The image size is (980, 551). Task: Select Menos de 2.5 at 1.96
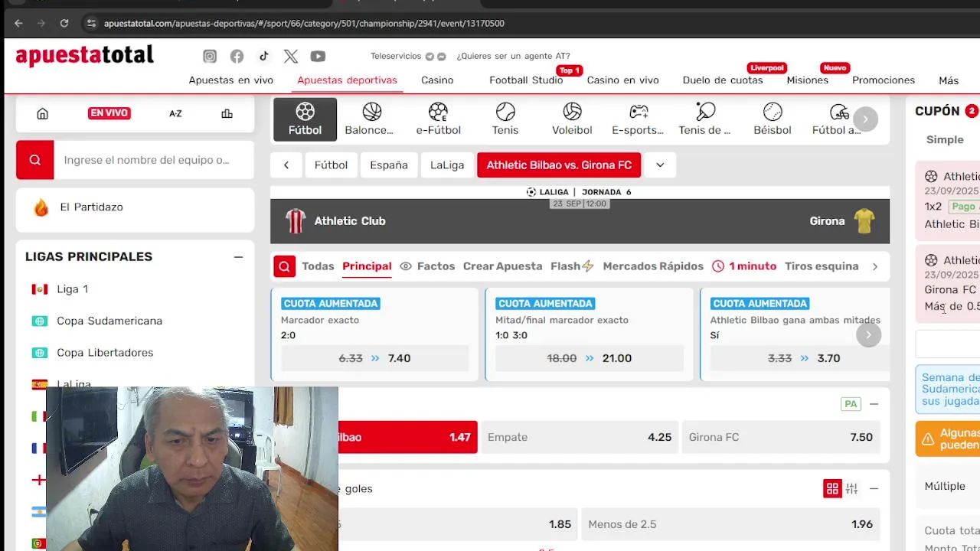pos(730,524)
